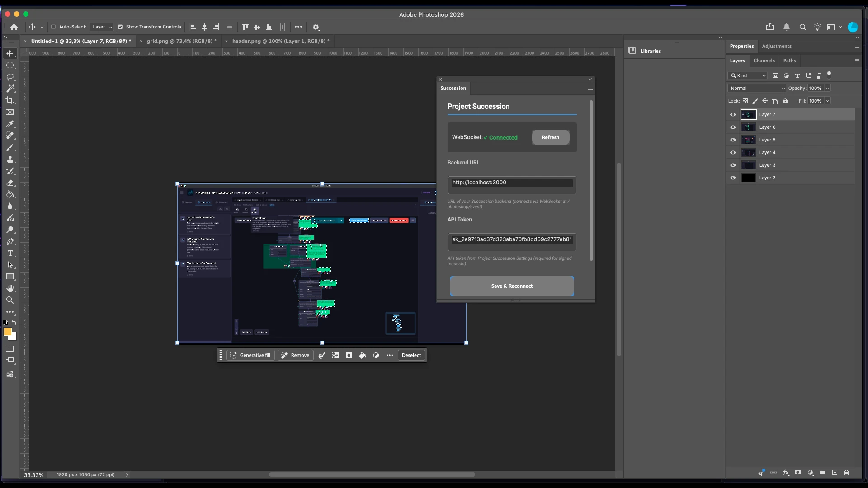The width and height of the screenshot is (868, 488).
Task: Click the Generative fill button
Action: [x=250, y=355]
